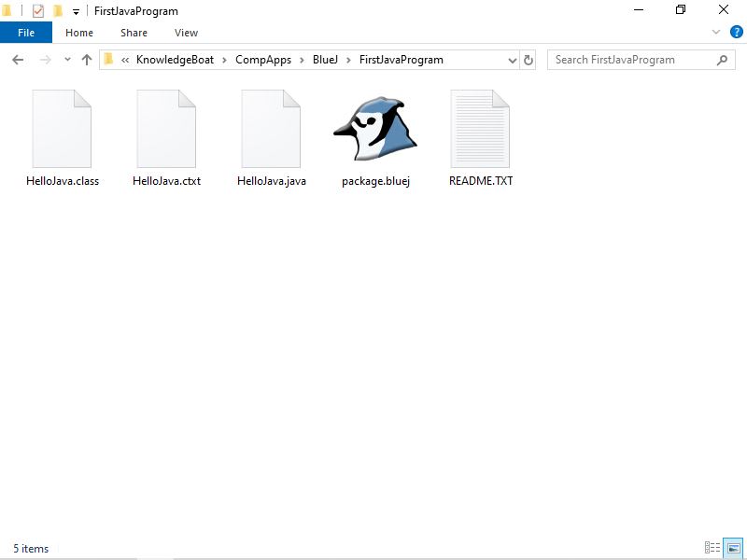Select the HelloJava.ctxt file icon

click(166, 129)
